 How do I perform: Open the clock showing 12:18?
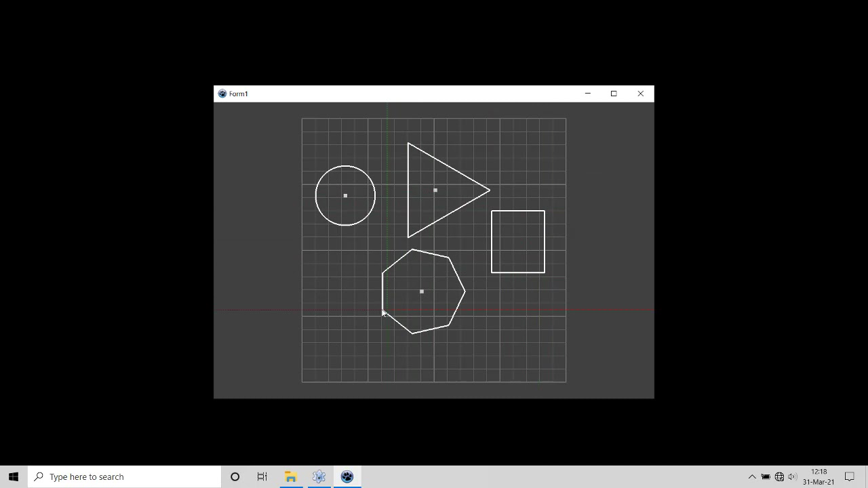click(818, 476)
